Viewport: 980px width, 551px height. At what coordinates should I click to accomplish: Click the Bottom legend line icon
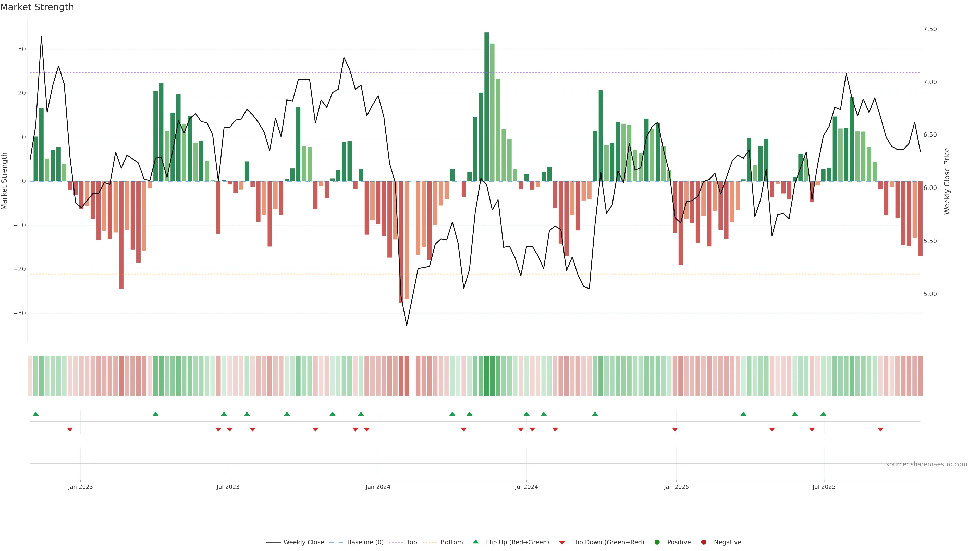[x=430, y=542]
